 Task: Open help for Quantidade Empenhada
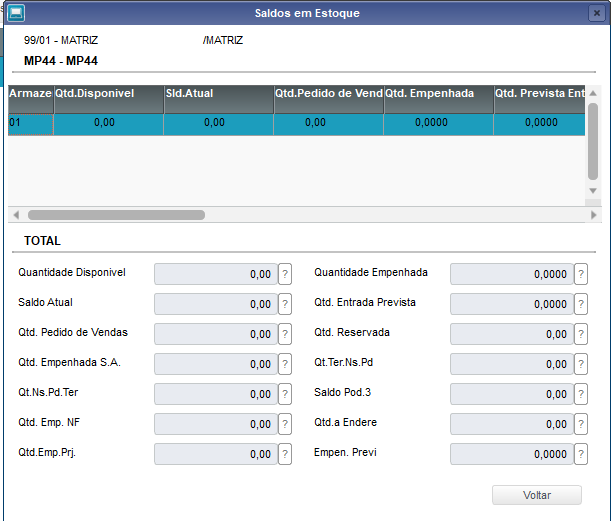(x=581, y=274)
